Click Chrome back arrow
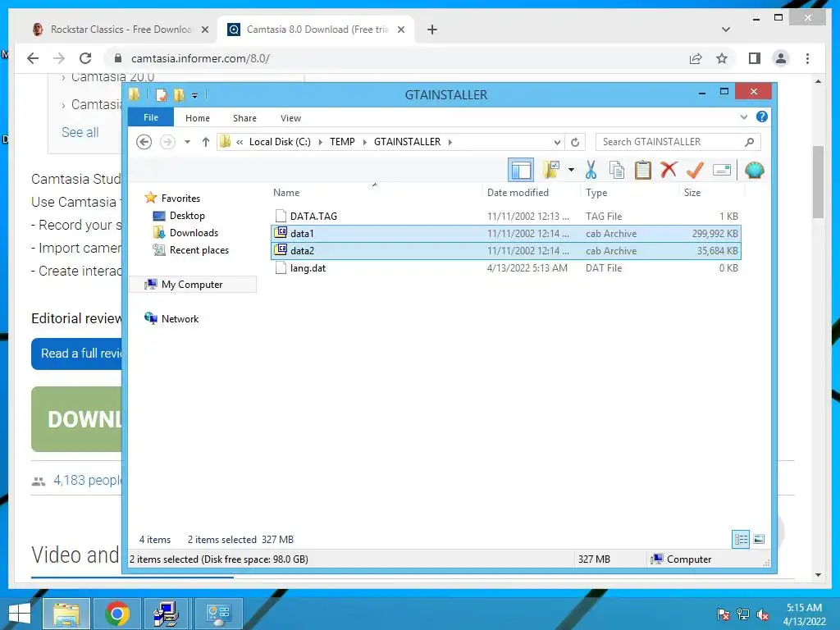840x630 pixels. point(33,58)
